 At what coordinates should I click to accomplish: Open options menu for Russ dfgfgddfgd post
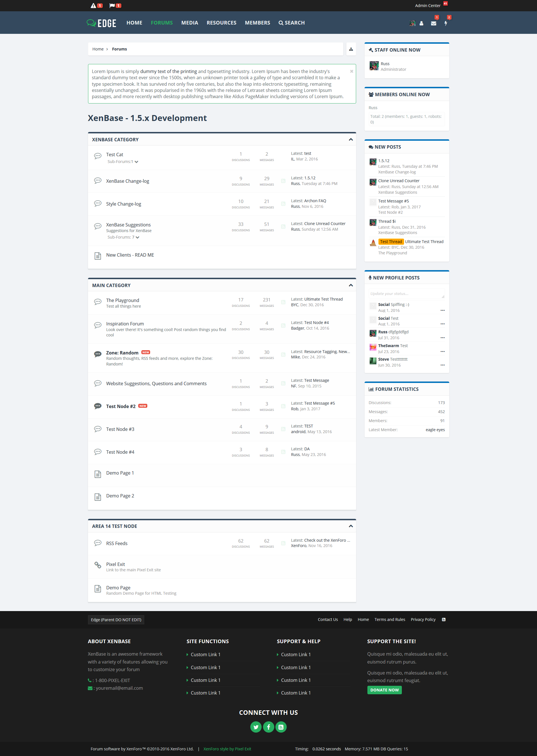coord(442,338)
